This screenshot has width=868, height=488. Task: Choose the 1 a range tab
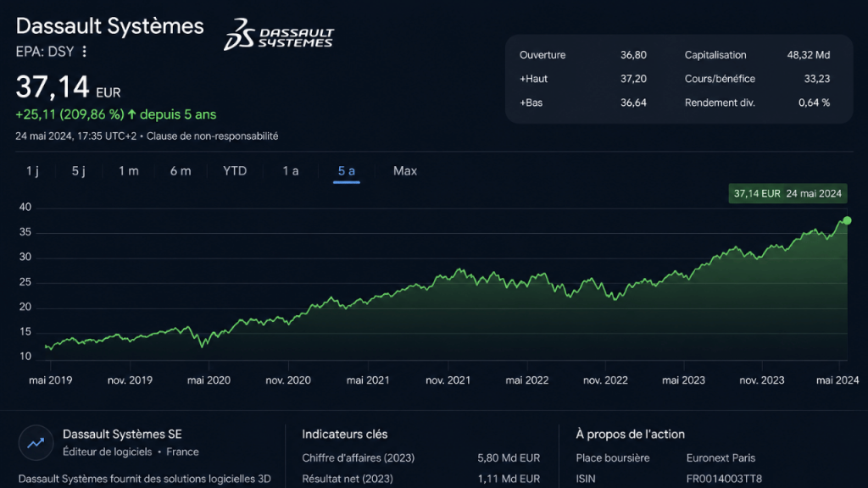point(291,171)
